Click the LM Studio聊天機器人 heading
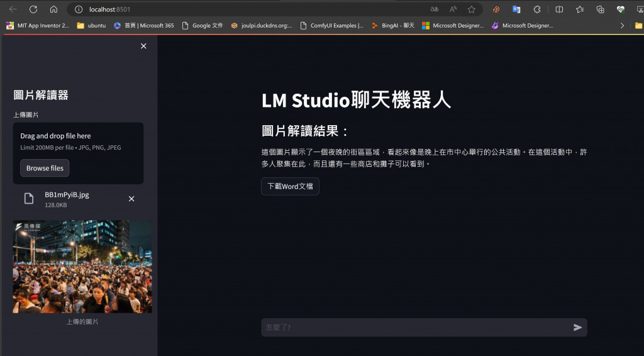Viewport: 644px width, 356px height. coord(356,100)
